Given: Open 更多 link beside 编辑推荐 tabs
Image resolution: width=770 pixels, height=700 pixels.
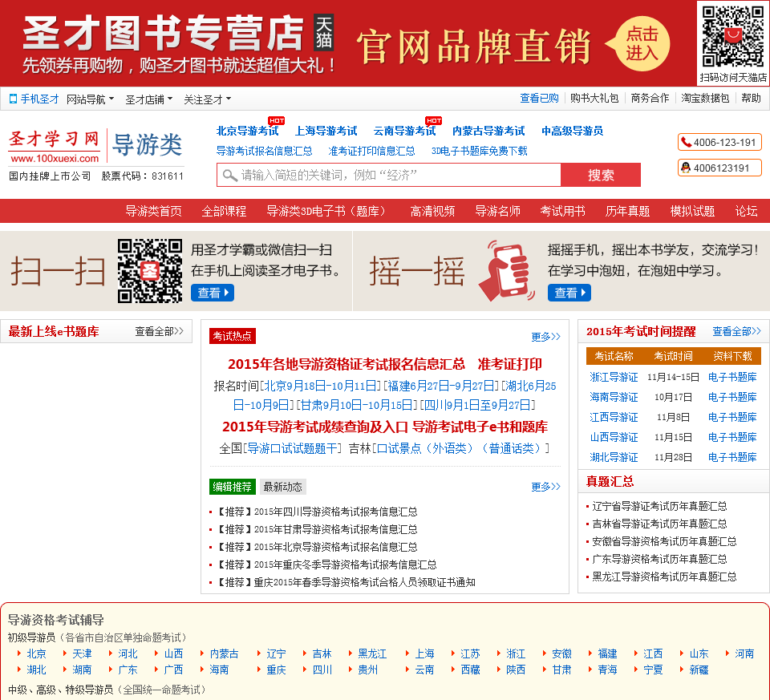Looking at the screenshot, I should point(545,487).
